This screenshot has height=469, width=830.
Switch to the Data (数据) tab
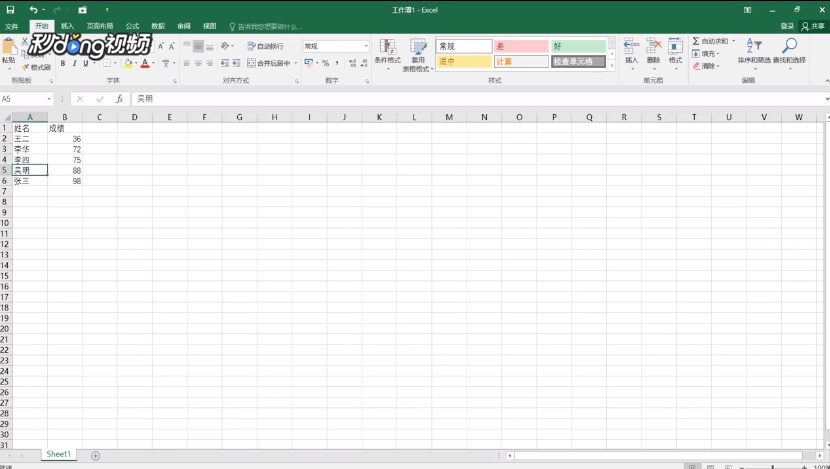(158, 26)
